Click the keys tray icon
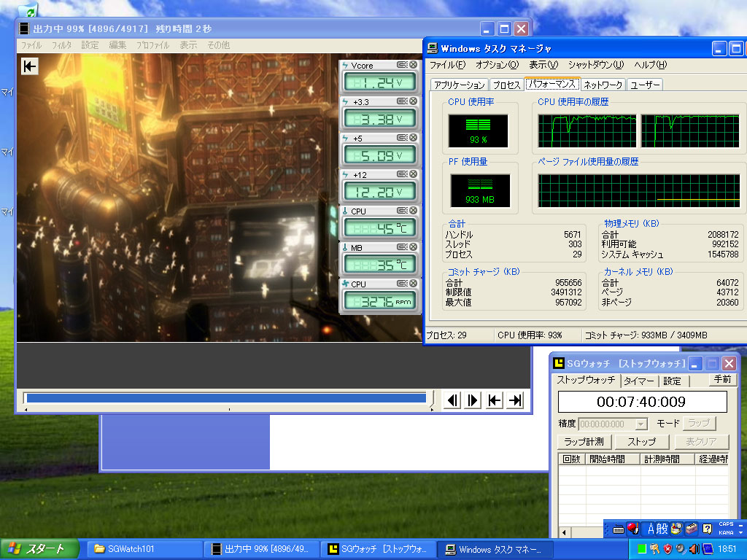The image size is (747, 560). 654,549
